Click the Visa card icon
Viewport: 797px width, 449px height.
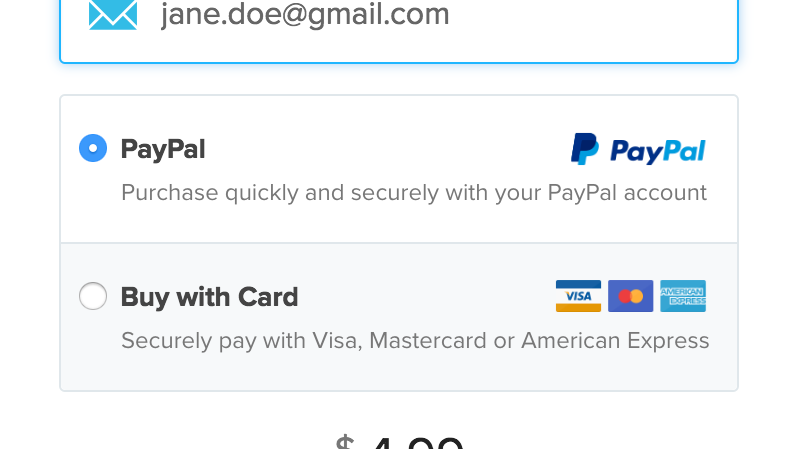click(578, 296)
